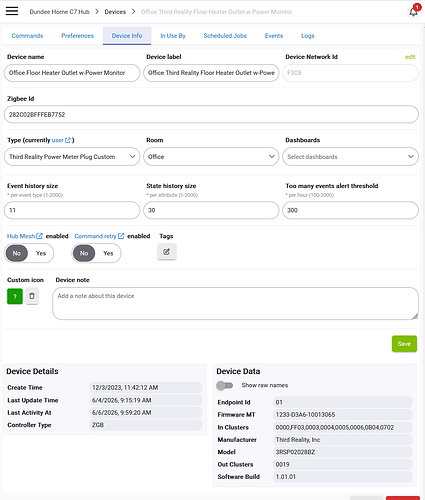This screenshot has height=500, width=425.
Task: Click the green Save button
Action: pyautogui.click(x=404, y=344)
